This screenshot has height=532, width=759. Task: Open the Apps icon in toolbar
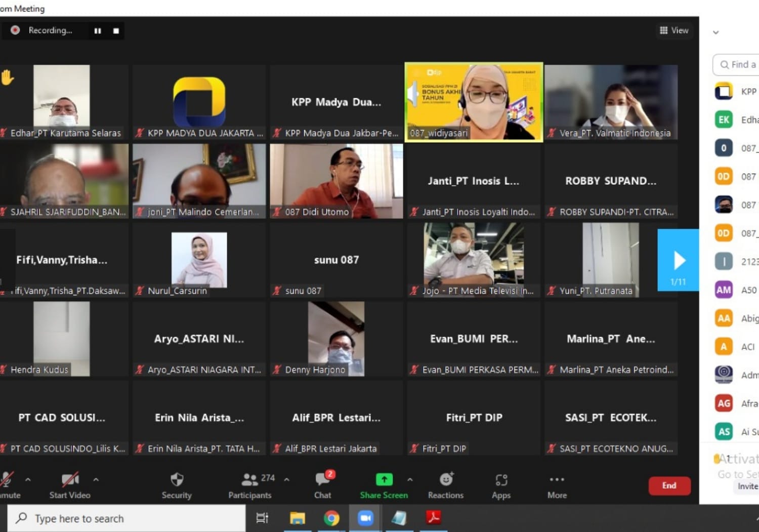pyautogui.click(x=501, y=480)
